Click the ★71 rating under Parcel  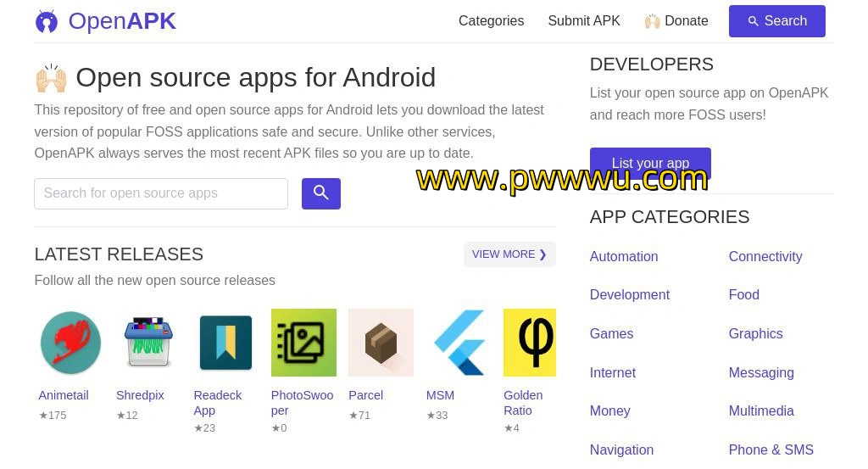click(x=359, y=416)
